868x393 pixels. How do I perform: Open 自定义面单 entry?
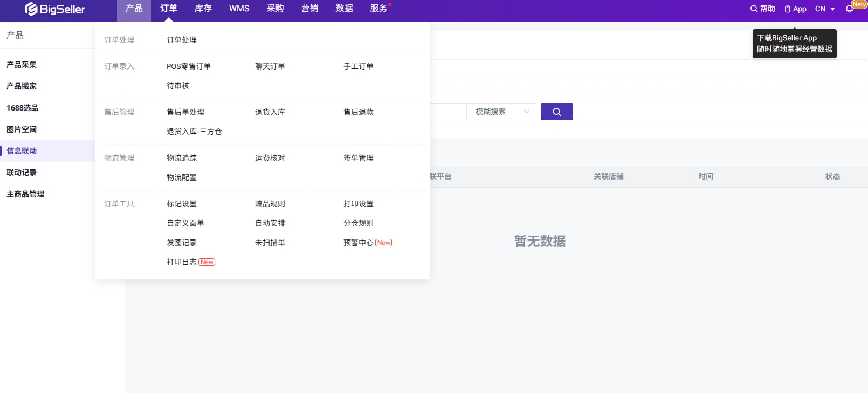[x=185, y=223]
